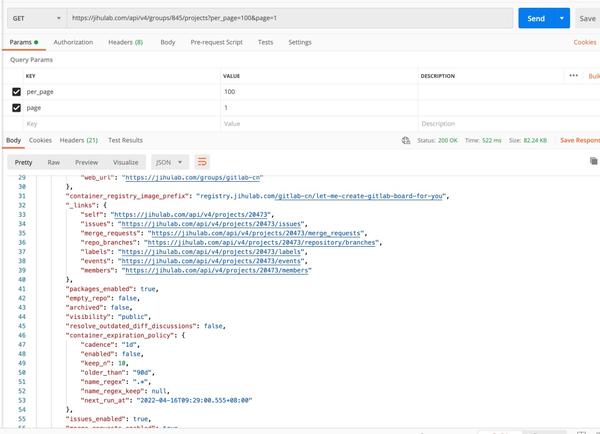600x434 pixels.
Task: Open the Pre-request Script tab
Action: click(x=217, y=42)
